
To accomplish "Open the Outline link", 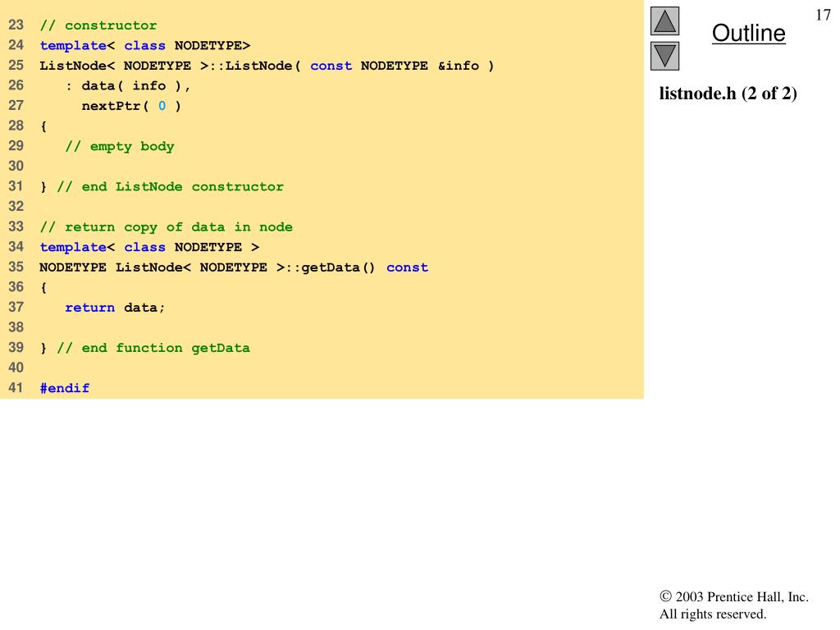I will point(748,33).
